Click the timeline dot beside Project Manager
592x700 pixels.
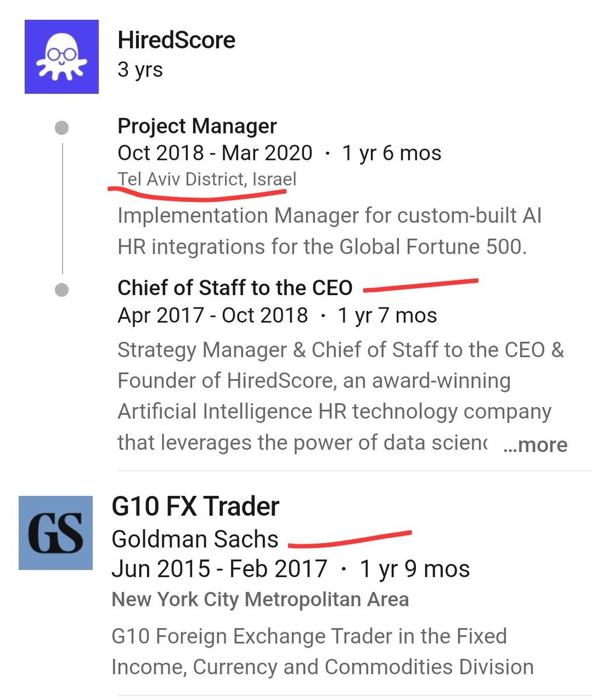[x=61, y=128]
